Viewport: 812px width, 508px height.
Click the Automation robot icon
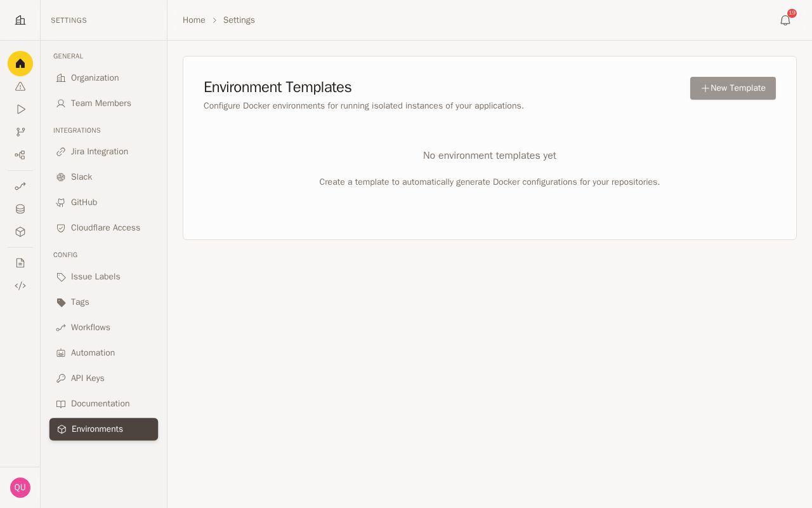(x=61, y=353)
